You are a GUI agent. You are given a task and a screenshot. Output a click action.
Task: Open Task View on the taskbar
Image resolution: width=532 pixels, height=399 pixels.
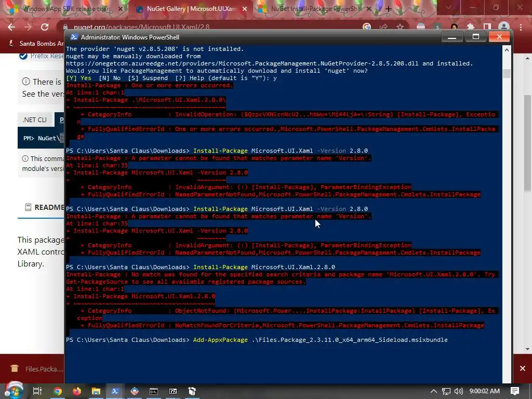coord(37,391)
